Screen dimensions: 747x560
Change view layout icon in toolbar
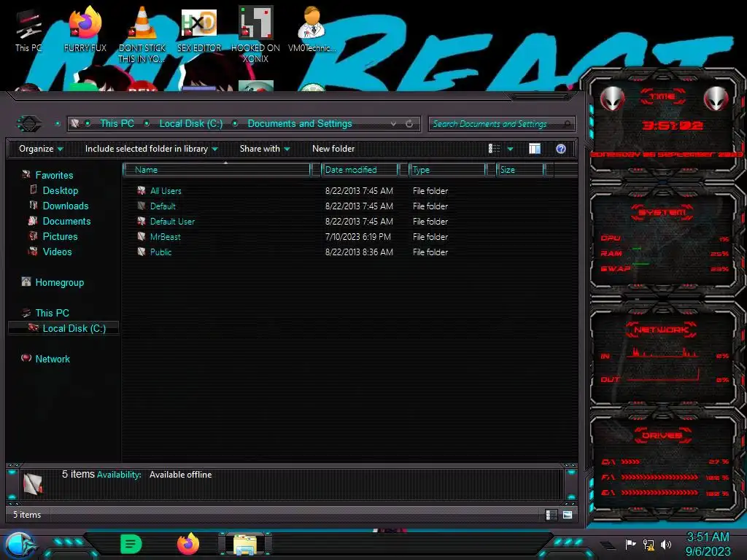pos(494,149)
